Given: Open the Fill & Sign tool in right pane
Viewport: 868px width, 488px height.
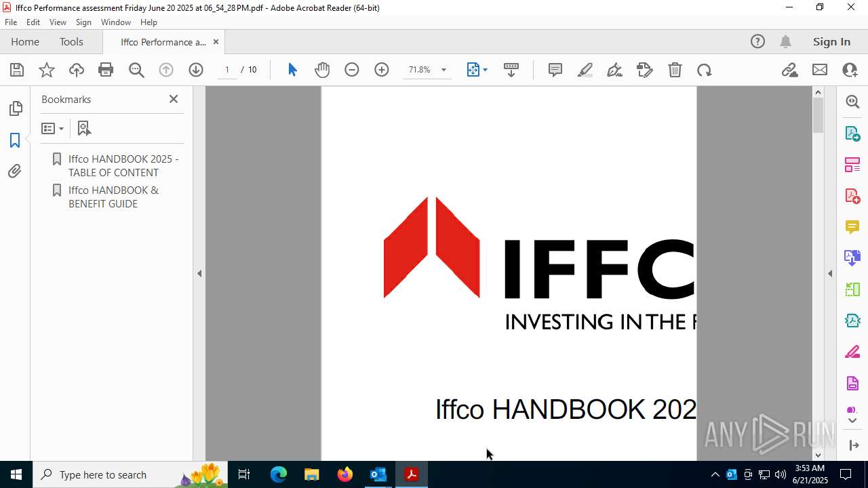Looking at the screenshot, I should coord(852,352).
